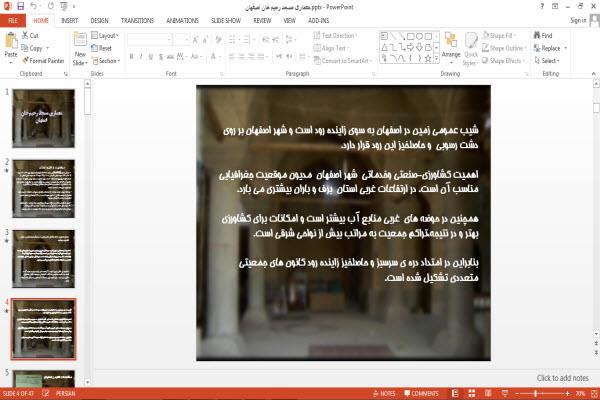Switch to the INSERT tab
Screen dimensions: 600x400
69,20
